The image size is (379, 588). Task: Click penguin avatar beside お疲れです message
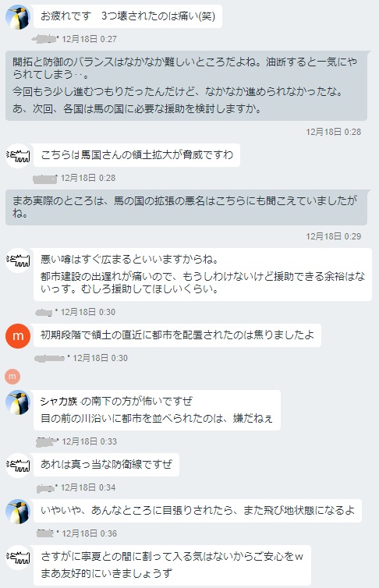pos(18,17)
